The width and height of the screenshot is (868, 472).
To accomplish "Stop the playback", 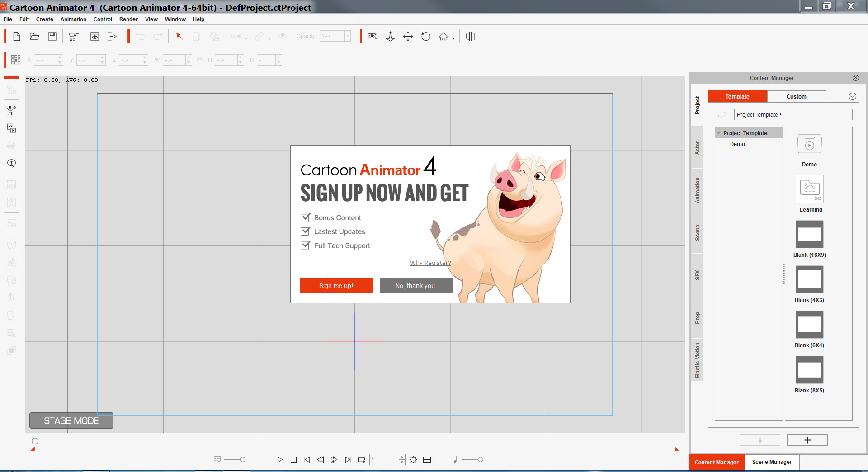I will coord(293,460).
